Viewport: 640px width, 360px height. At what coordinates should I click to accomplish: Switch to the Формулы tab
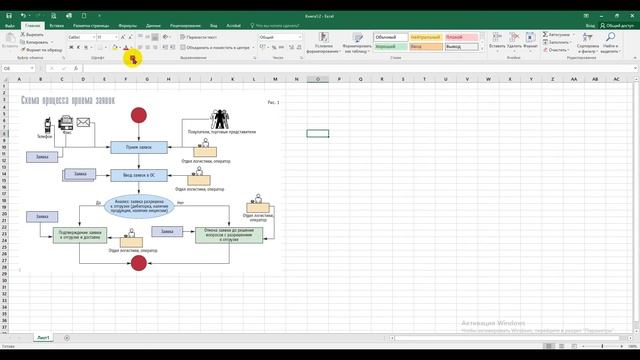[x=127, y=26]
